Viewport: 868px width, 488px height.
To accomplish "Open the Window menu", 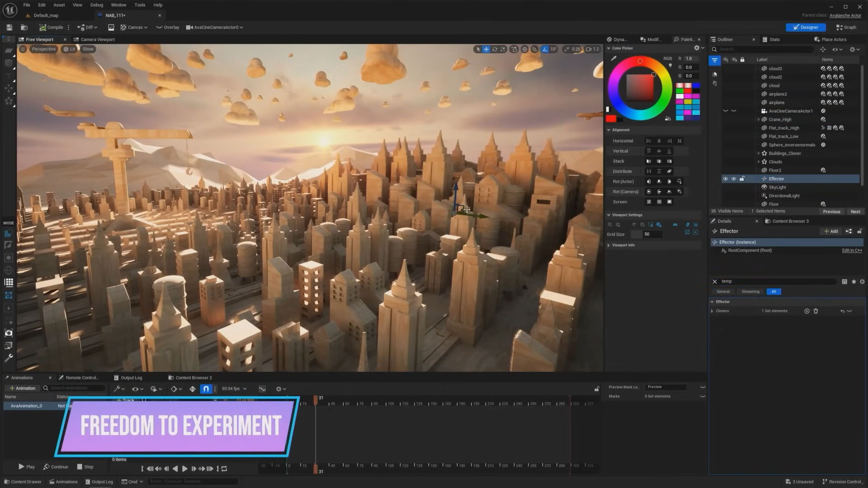I will [118, 5].
